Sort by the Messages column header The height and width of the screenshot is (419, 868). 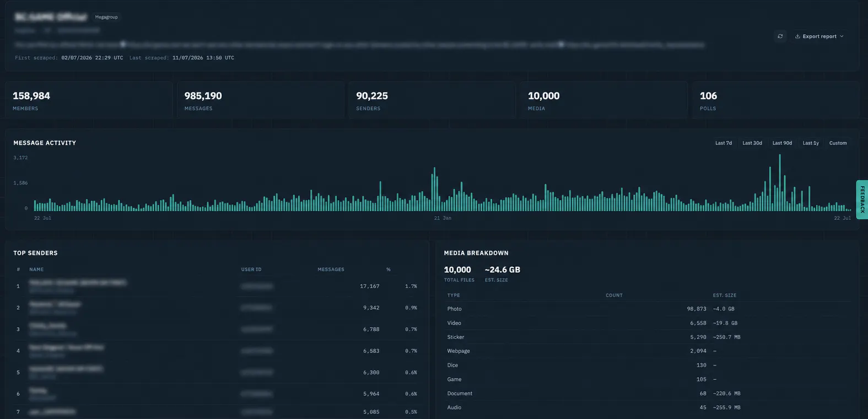tap(331, 270)
